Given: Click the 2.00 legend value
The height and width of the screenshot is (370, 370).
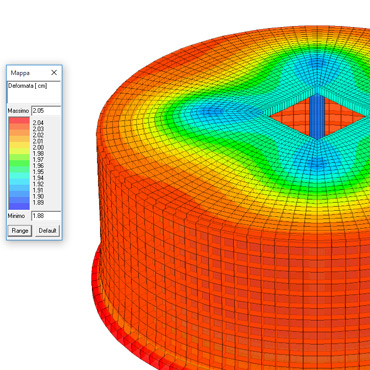Looking at the screenshot, I should tap(38, 147).
